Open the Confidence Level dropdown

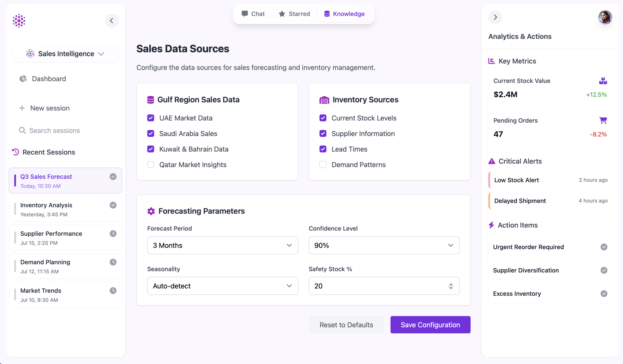click(x=384, y=245)
